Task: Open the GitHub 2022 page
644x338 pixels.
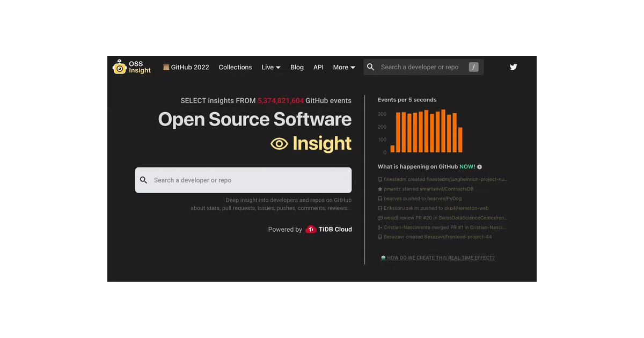Action: (x=186, y=67)
